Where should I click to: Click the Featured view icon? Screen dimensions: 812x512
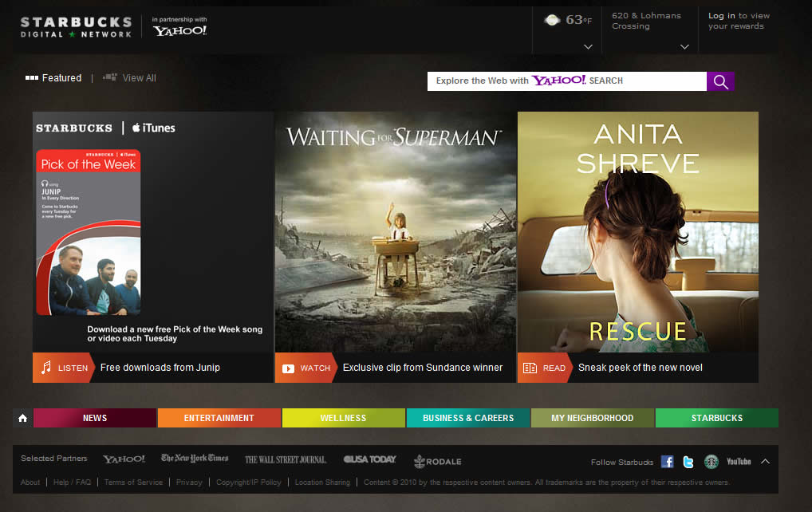click(32, 77)
